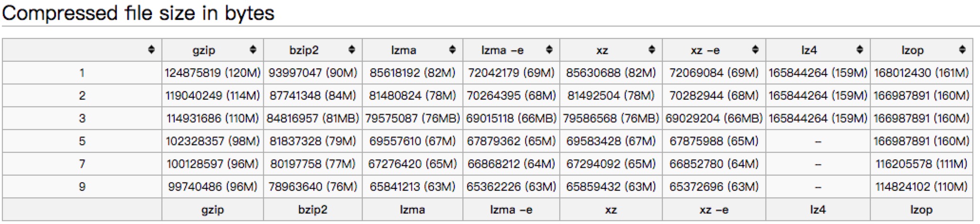The height and width of the screenshot is (224, 980).
Task: Sort by first compression-level column arrows
Action: [x=151, y=50]
